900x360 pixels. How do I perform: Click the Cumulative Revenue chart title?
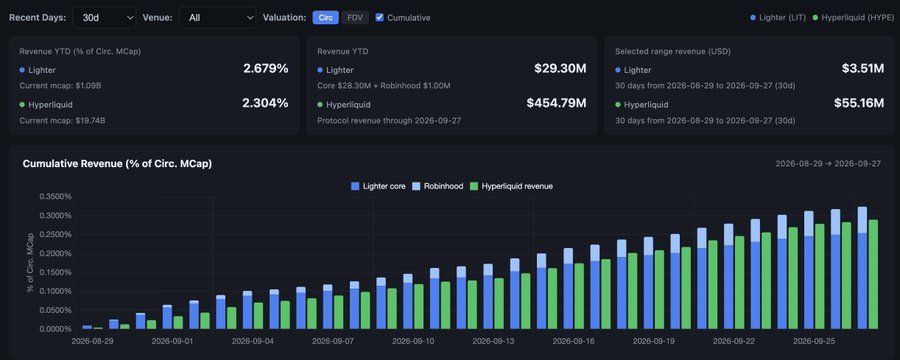(x=117, y=164)
